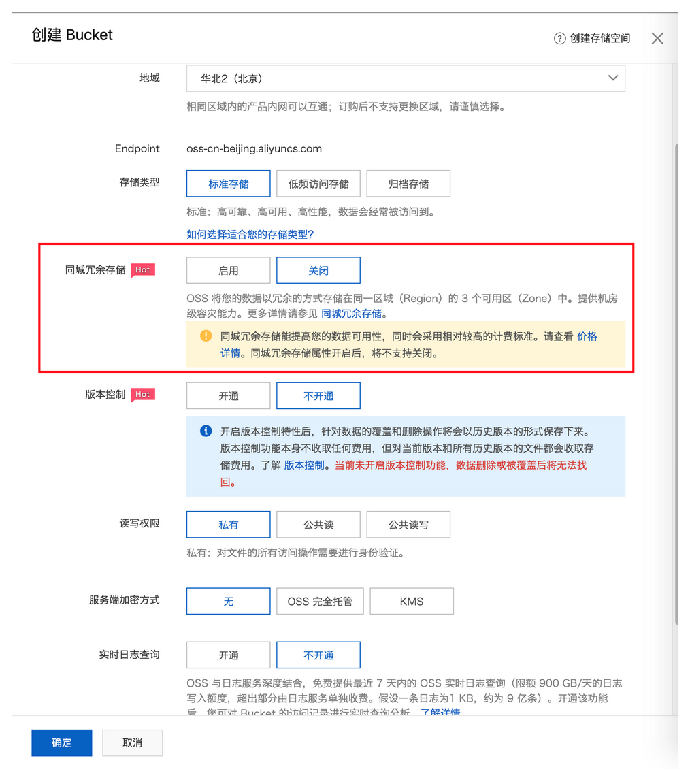The height and width of the screenshot is (784, 690).
Task: Click the 同城冗余存储 field label
Action: pyautogui.click(x=95, y=270)
